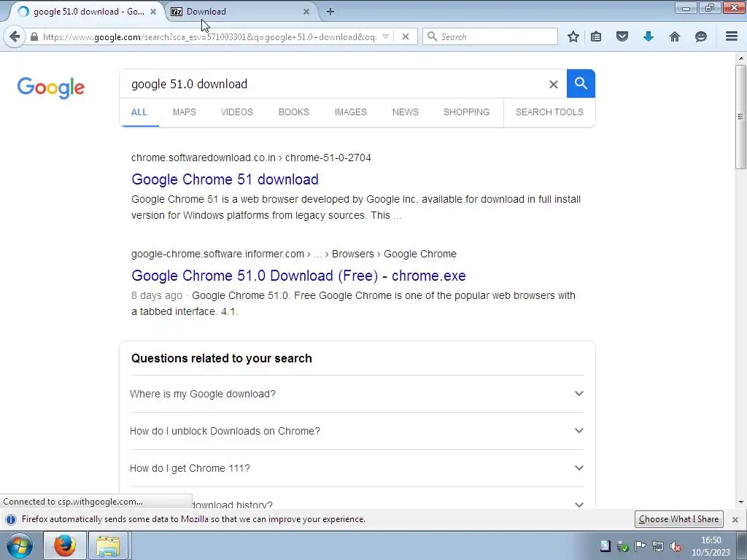The image size is (747, 560).
Task: Go to Firefox home page icon
Action: click(x=675, y=36)
